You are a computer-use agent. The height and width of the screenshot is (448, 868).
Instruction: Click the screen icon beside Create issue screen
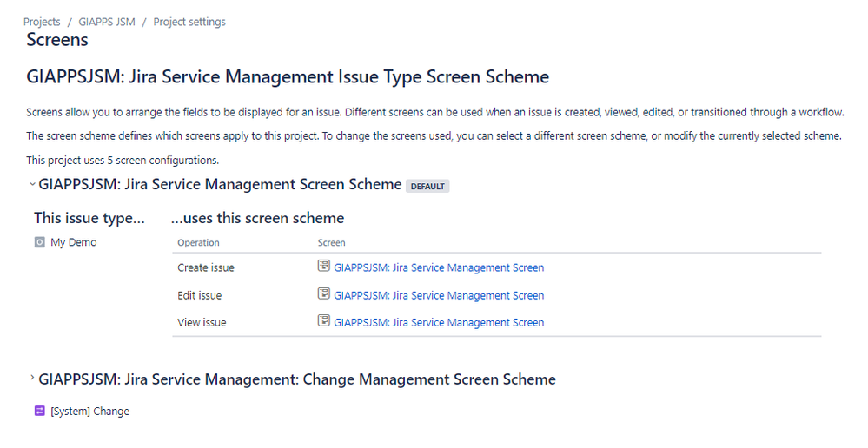pos(324,266)
